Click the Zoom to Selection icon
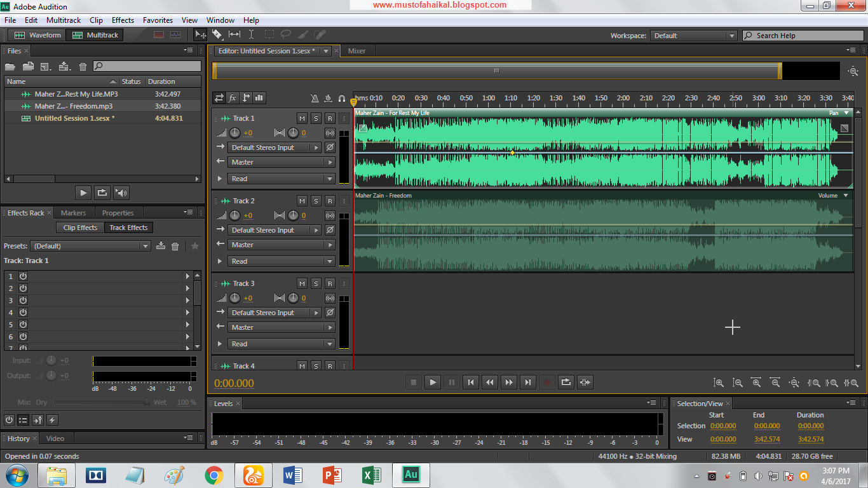 [851, 383]
